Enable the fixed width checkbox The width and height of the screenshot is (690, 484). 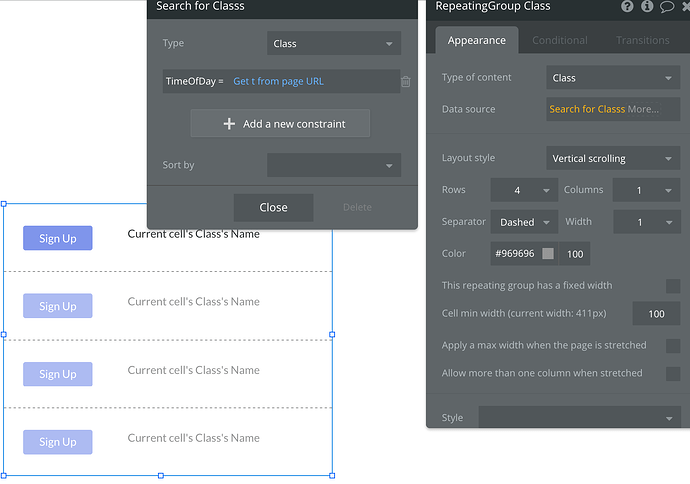(673, 286)
